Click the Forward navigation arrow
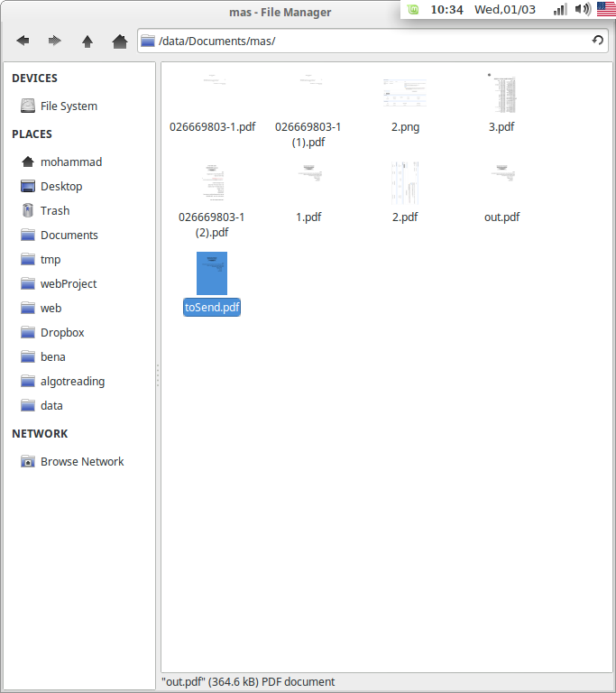The image size is (616, 693). pos(55,41)
